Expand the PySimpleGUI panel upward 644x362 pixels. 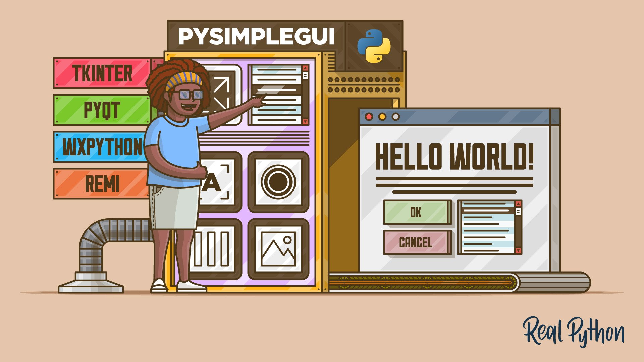coord(305,69)
